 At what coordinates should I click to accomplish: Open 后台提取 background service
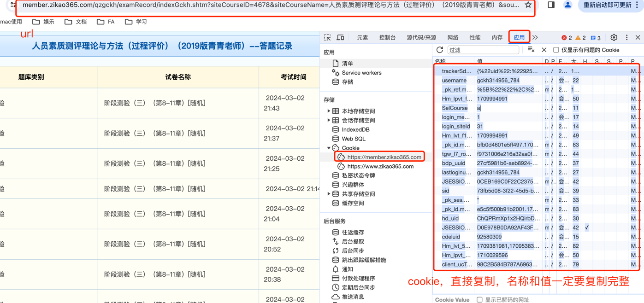[353, 242]
